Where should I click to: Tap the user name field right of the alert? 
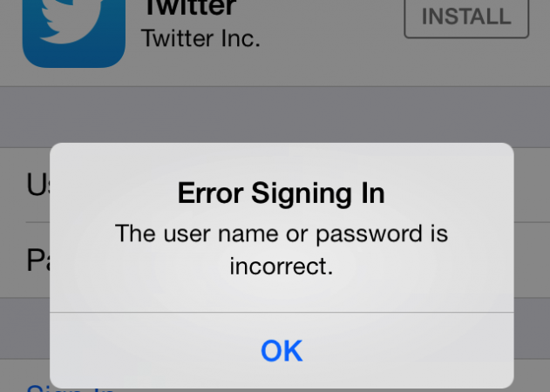coord(532,185)
